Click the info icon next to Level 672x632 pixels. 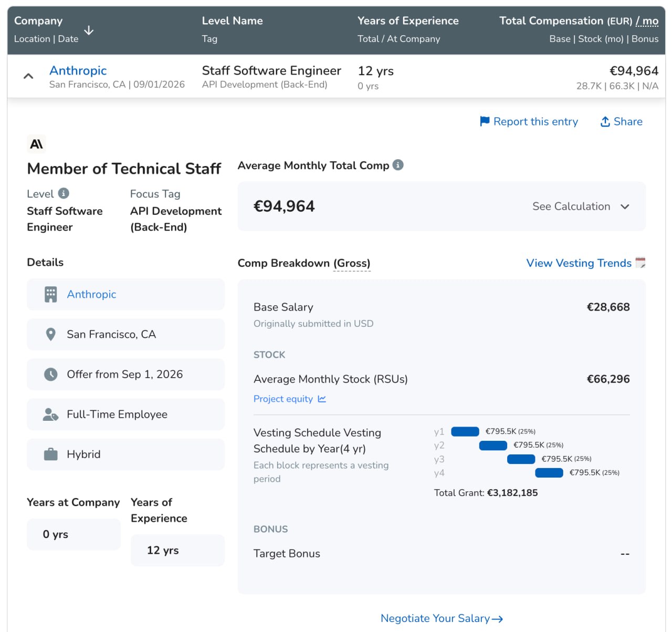pos(64,193)
